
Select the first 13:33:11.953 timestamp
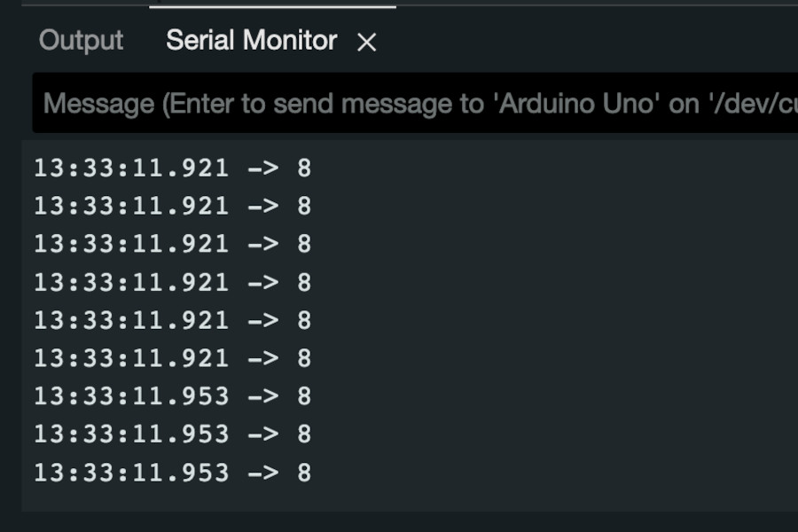[131, 396]
